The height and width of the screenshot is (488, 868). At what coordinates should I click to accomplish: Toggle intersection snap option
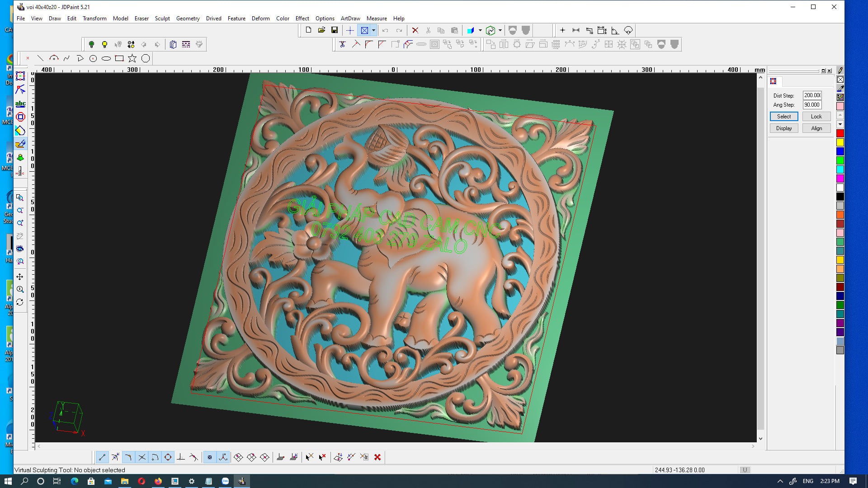(x=142, y=457)
